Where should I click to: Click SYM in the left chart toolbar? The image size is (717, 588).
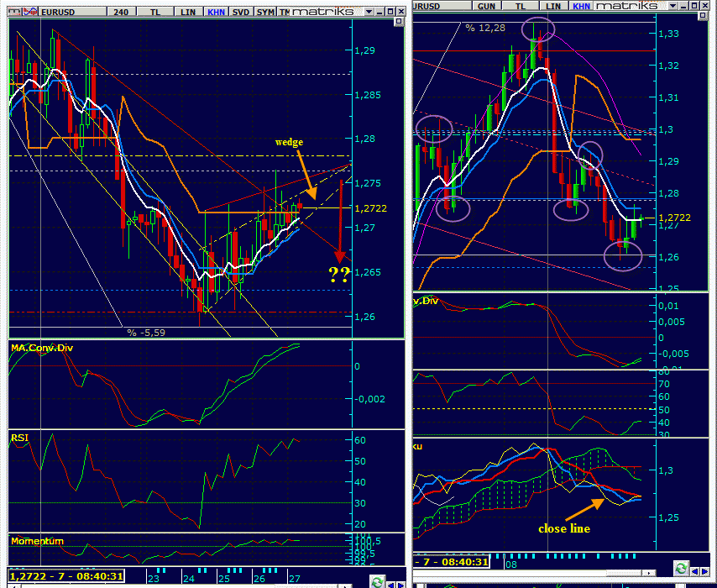pos(266,12)
